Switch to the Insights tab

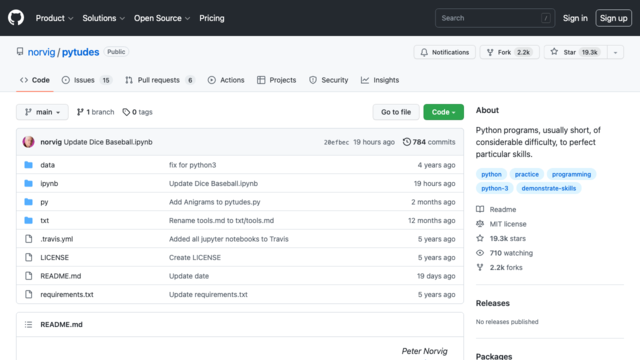380,80
